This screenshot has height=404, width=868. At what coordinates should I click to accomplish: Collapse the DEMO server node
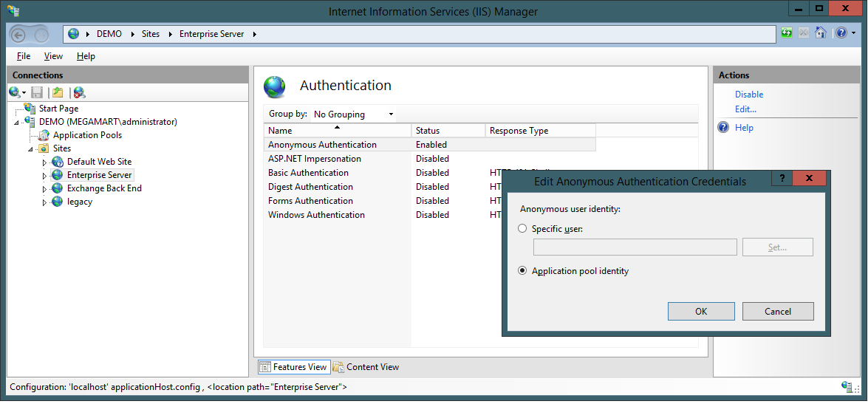tap(16, 123)
